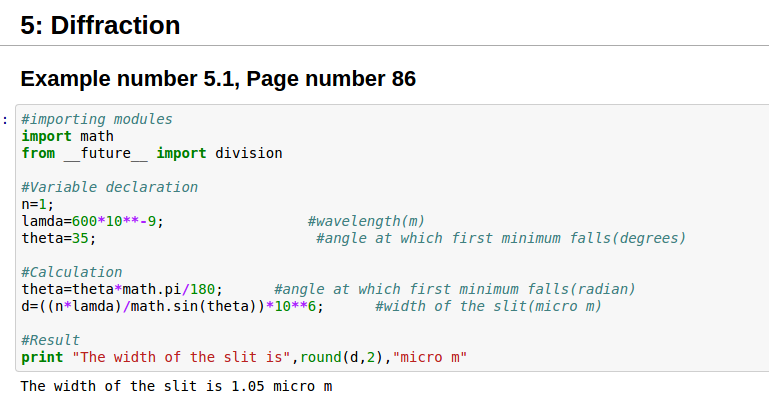This screenshot has width=769, height=406.
Task: Click the "#importing modules" comment line
Action: [x=97, y=119]
